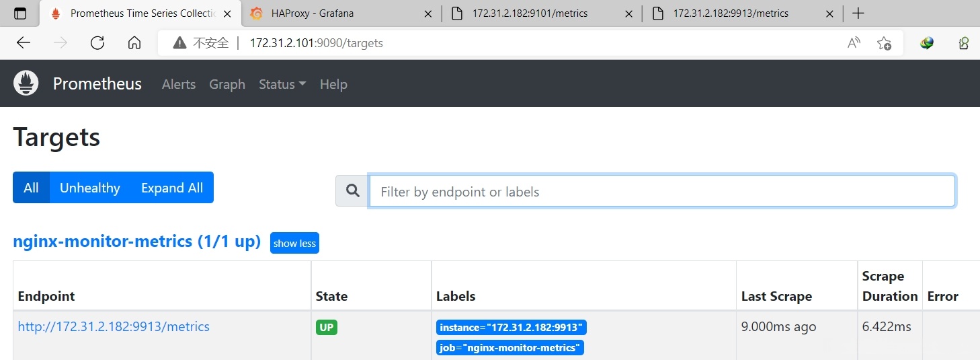Show only Unhealthy targets
The image size is (980, 360).
tap(90, 188)
